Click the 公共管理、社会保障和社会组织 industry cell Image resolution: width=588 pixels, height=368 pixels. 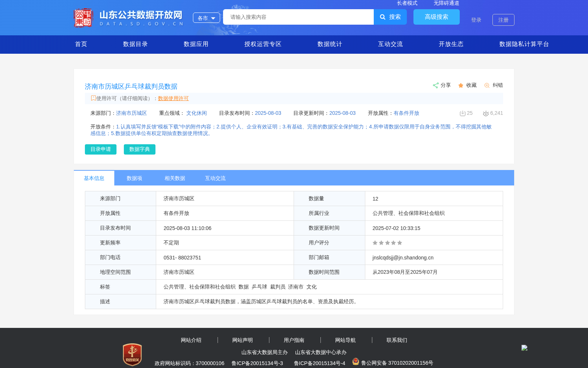click(434, 213)
